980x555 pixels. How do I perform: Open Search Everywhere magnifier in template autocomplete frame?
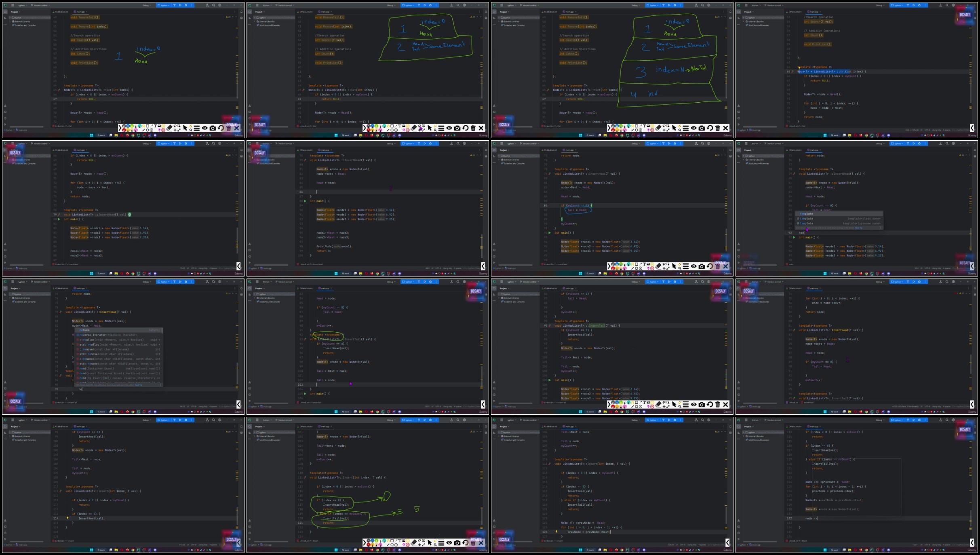tap(947, 143)
